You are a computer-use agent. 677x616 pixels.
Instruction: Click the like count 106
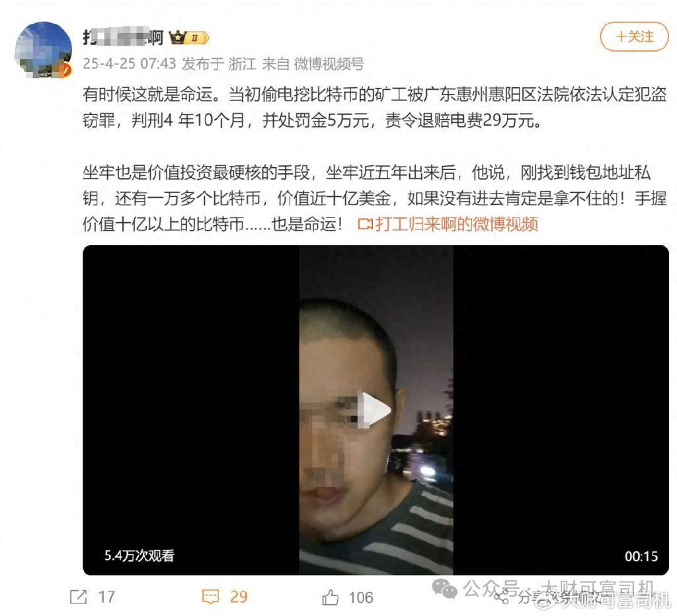pyautogui.click(x=360, y=597)
